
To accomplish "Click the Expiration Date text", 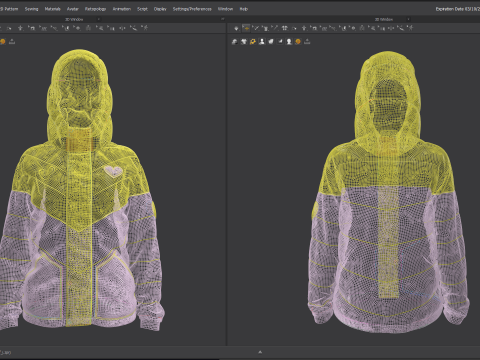I will pos(458,9).
